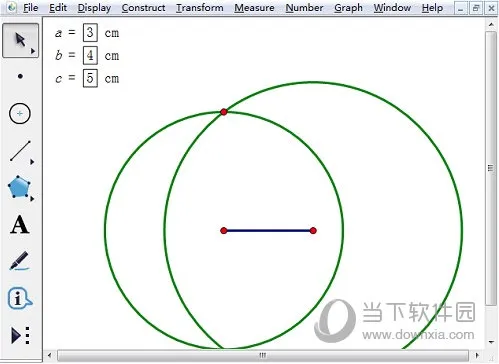499x364 pixels.
Task: Open the Custom tools menu
Action: [x=21, y=335]
